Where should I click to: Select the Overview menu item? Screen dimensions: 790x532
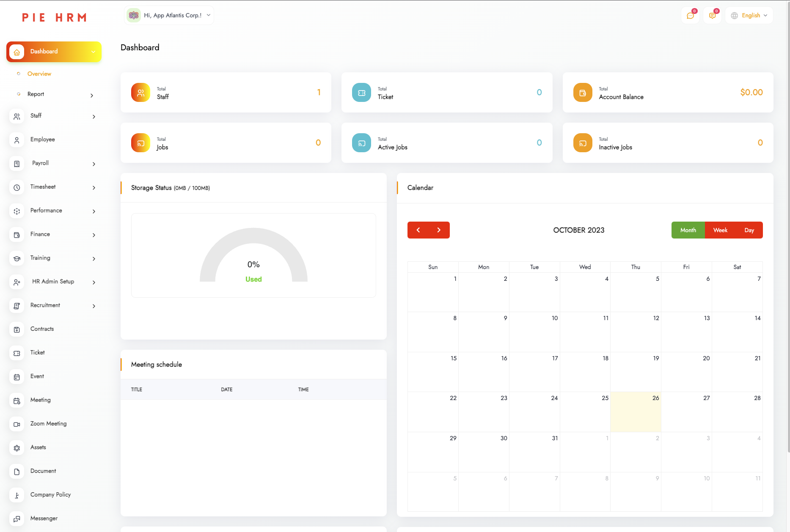pos(39,74)
